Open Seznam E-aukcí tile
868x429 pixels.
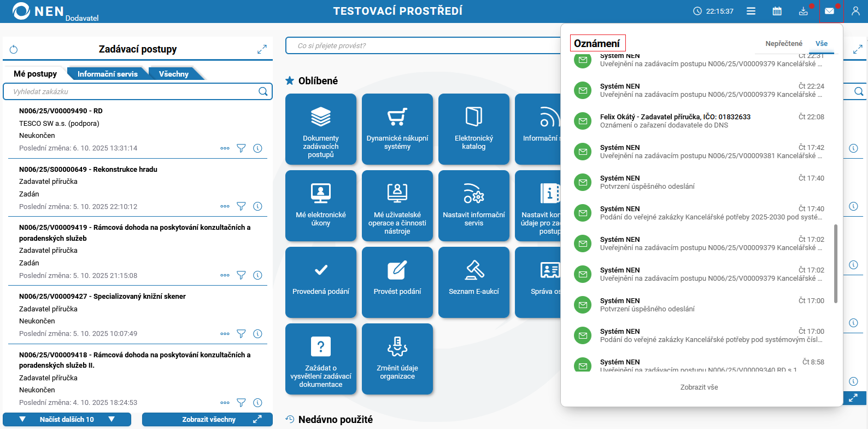pyautogui.click(x=474, y=282)
